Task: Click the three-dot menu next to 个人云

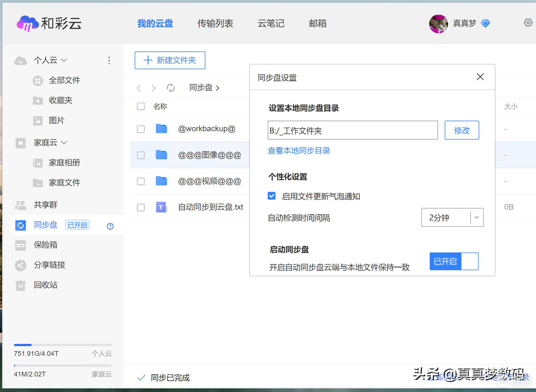Action: coord(109,60)
